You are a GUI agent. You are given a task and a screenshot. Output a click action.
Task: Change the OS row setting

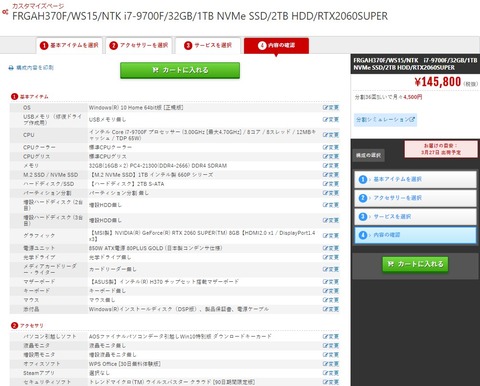click(331, 107)
